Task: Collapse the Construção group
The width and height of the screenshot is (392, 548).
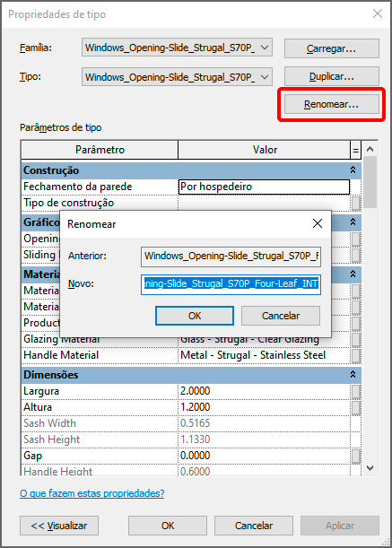Action: click(x=353, y=170)
